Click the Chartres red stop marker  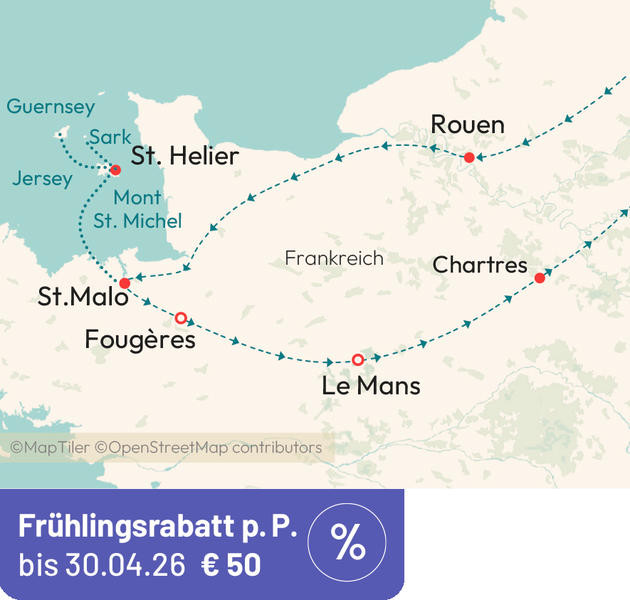click(x=540, y=277)
